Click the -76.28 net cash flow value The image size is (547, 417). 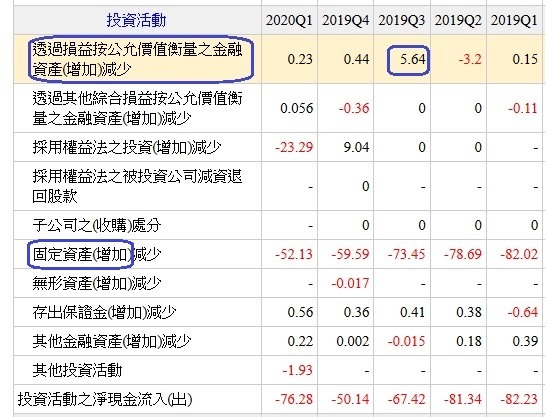294,399
